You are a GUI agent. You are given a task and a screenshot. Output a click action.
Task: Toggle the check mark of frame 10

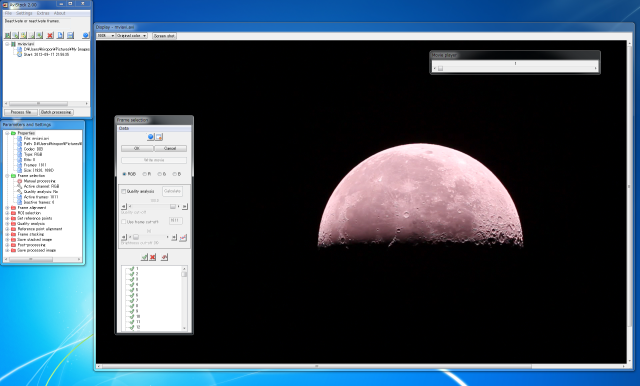131,316
